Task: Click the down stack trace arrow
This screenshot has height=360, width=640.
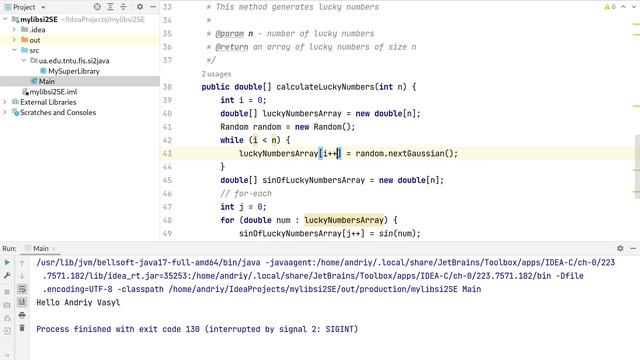Action: click(x=22, y=276)
